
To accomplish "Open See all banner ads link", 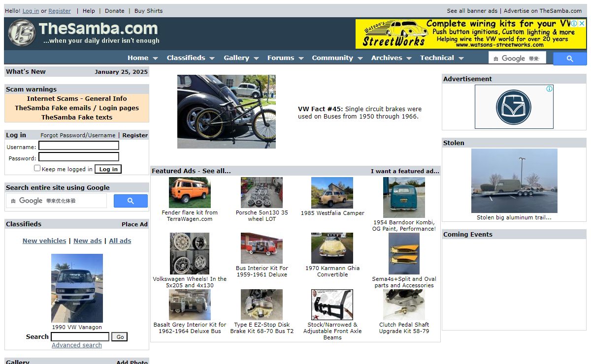I will 472,11.
